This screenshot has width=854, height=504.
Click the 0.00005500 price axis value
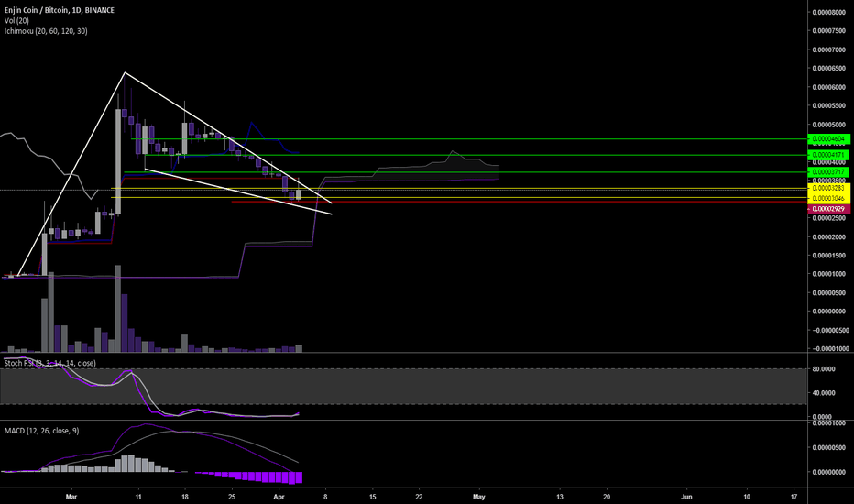pos(829,105)
